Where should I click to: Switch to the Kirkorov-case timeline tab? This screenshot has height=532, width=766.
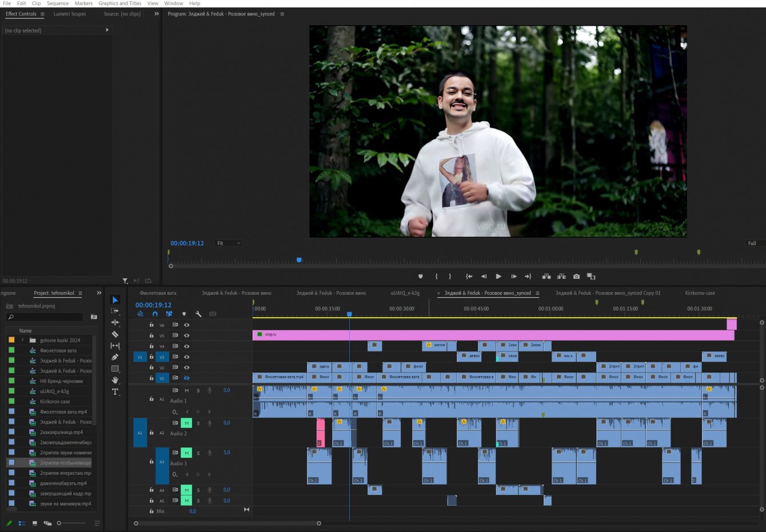[700, 293]
